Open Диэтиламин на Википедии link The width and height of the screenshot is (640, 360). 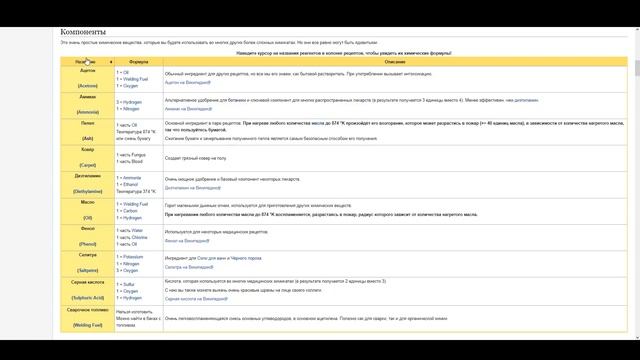coord(193,188)
